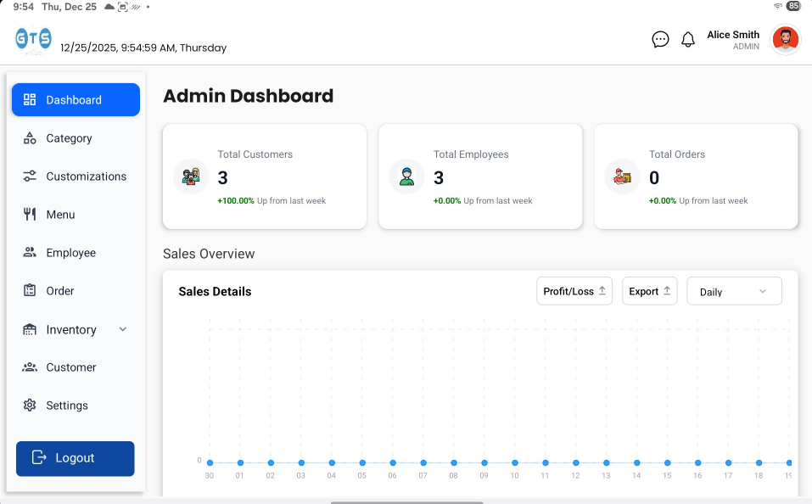Viewport: 812px width, 504px height.
Task: Click the upload arrow on Profit/Loss
Action: tap(602, 291)
